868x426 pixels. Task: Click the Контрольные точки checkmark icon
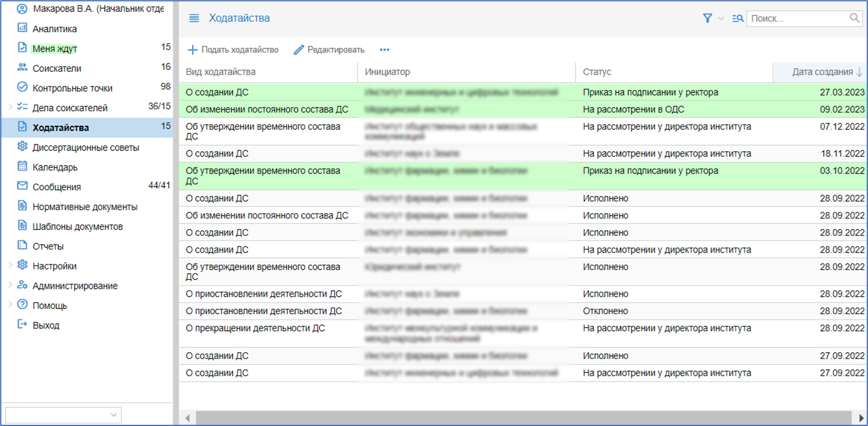pyautogui.click(x=22, y=88)
